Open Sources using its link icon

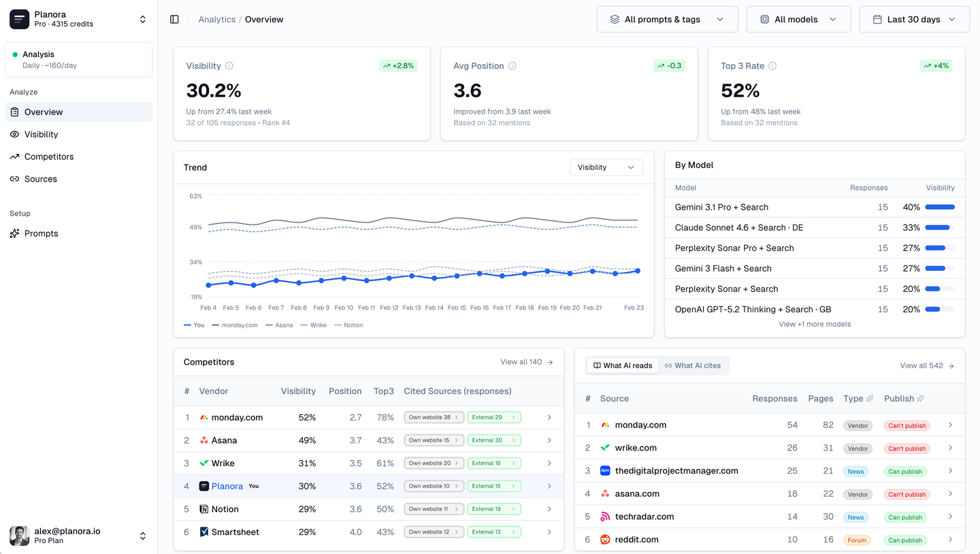click(x=14, y=179)
